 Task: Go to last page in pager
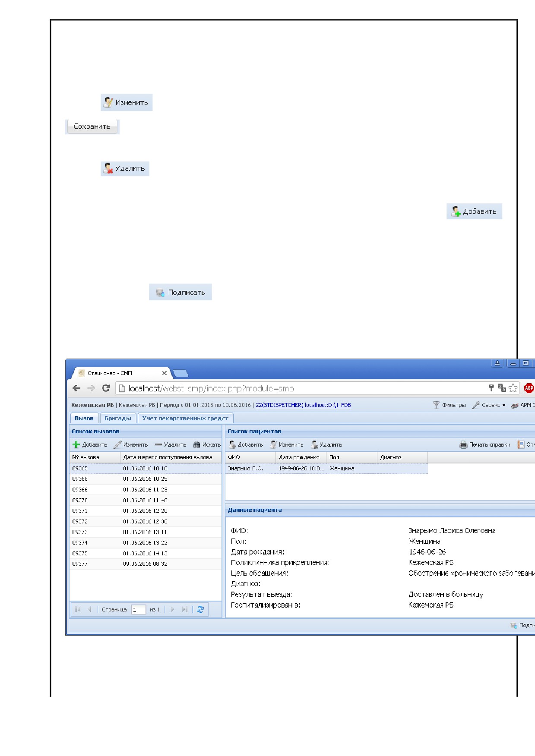(x=185, y=610)
